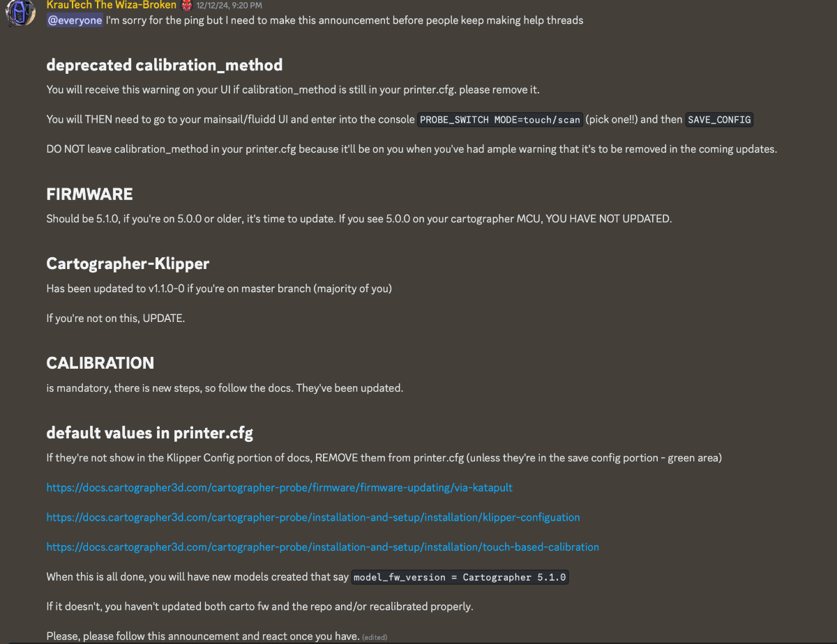The height and width of the screenshot is (644, 837).
Task: Click the FIRMWARE heading
Action: [x=89, y=194]
